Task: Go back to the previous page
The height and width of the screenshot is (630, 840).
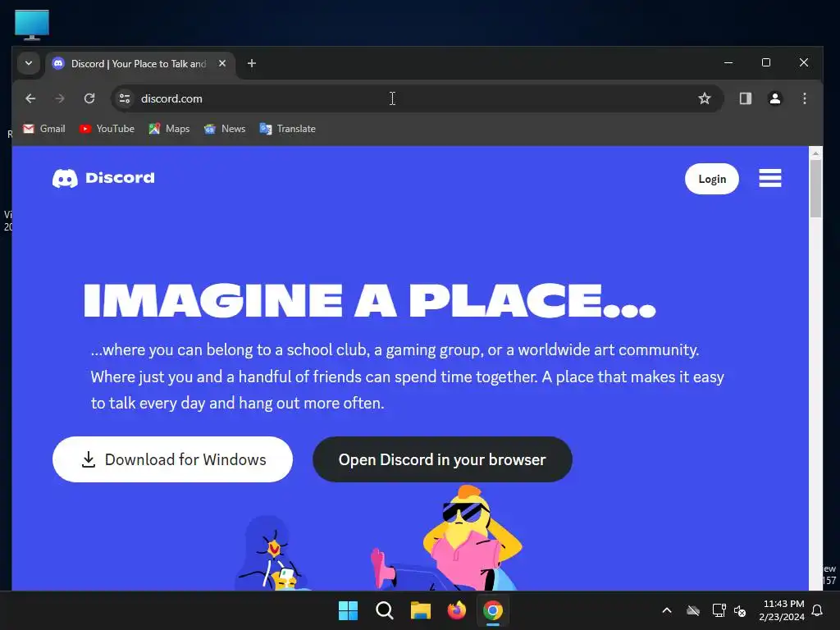Action: (30, 98)
